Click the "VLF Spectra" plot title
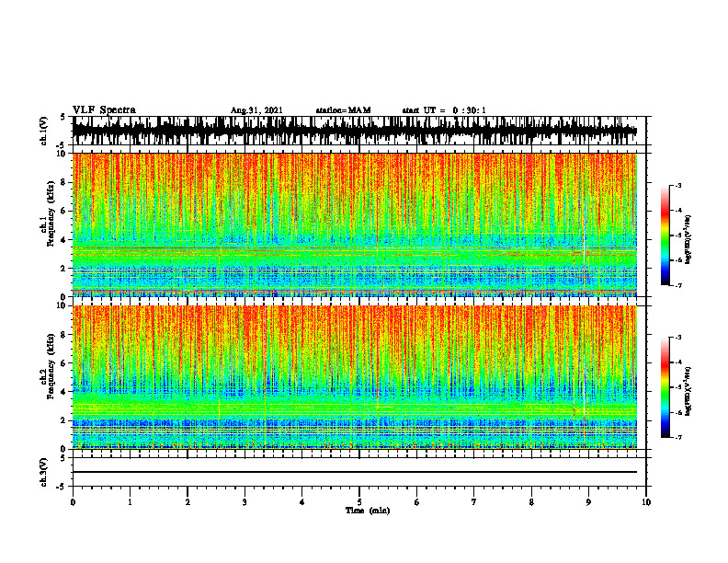Image resolution: width=728 pixels, height=563 pixels. [104, 110]
